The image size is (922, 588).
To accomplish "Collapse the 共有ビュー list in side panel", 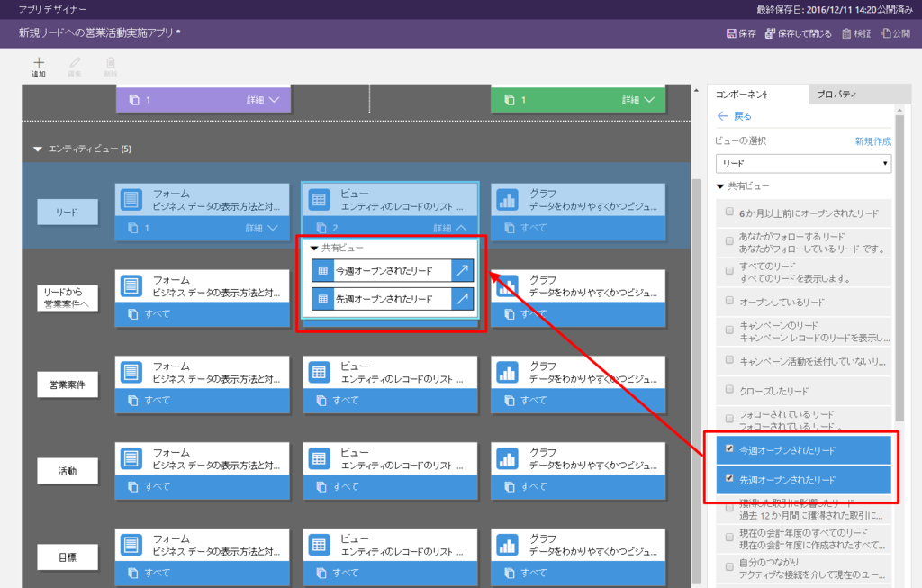I will 719,186.
